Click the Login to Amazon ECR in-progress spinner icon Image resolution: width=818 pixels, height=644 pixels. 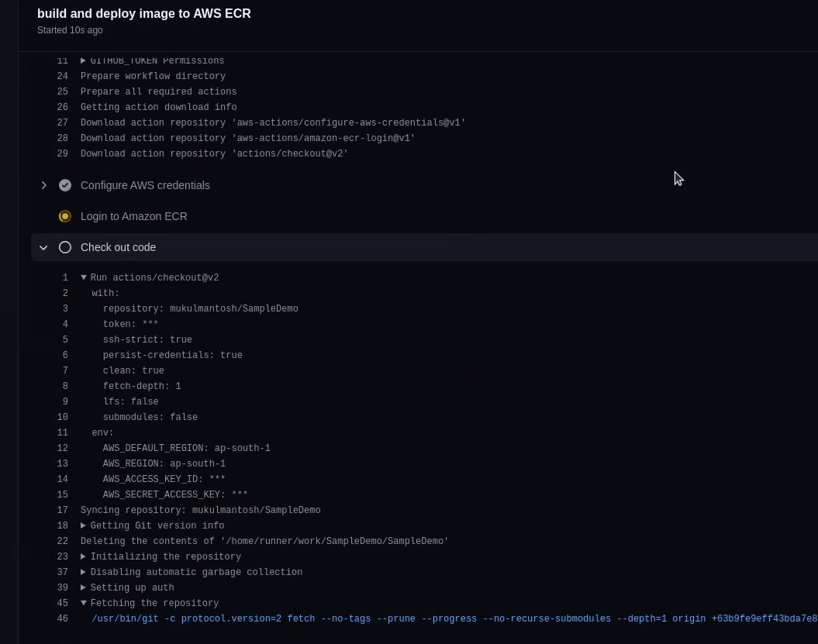click(x=65, y=216)
